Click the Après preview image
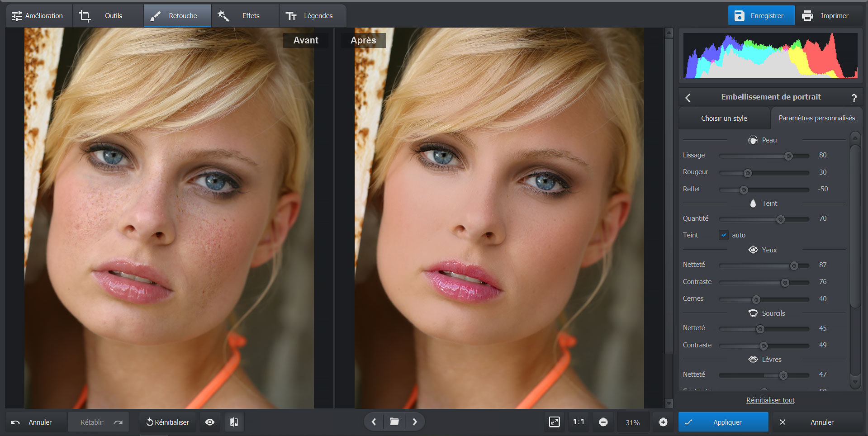This screenshot has width=868, height=436. 499,218
